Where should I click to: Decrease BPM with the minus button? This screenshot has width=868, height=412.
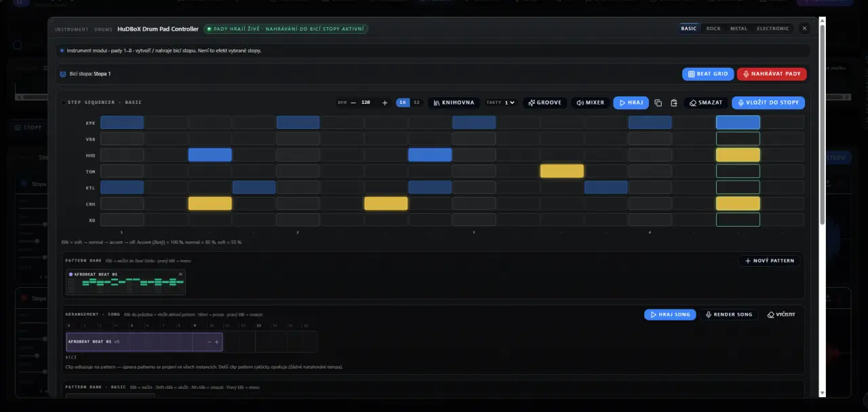353,102
